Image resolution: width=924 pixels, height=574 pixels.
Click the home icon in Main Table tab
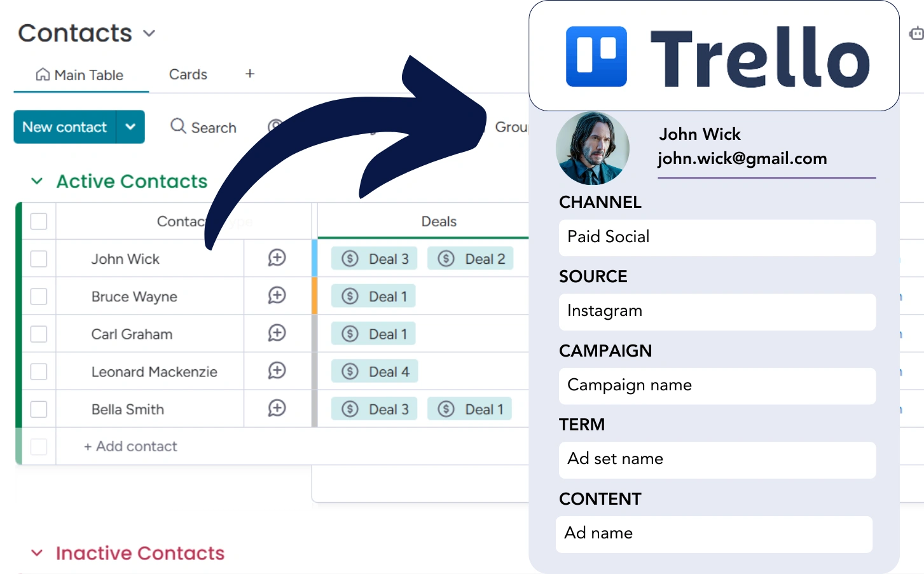click(43, 74)
